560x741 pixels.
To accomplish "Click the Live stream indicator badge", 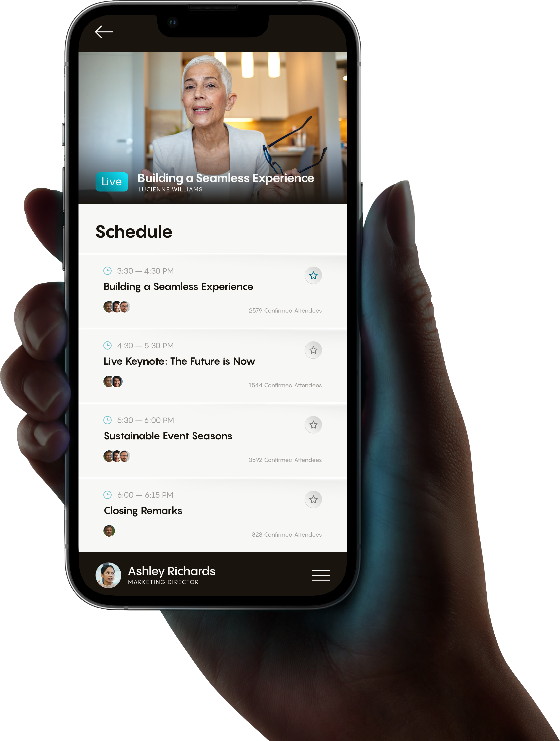I will [x=112, y=182].
